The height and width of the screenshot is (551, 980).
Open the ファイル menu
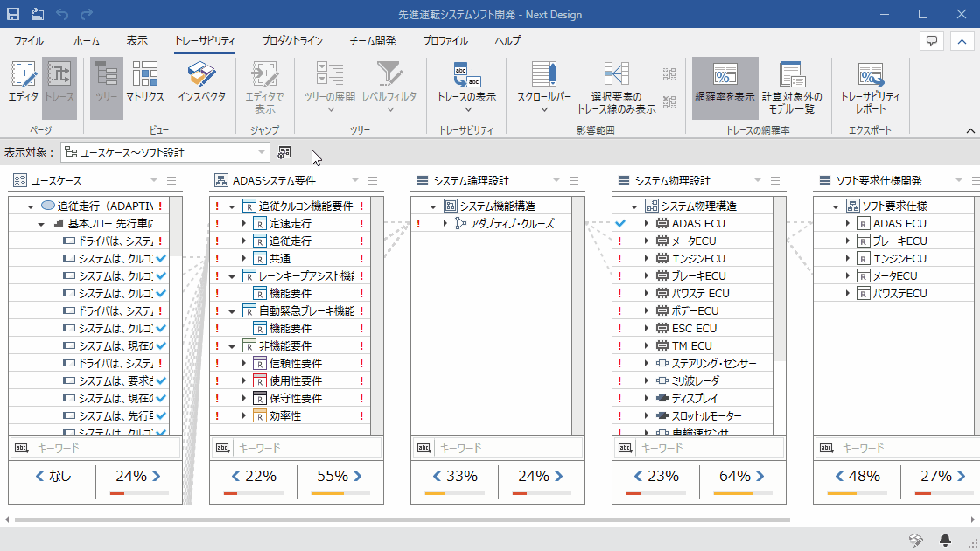(x=29, y=40)
